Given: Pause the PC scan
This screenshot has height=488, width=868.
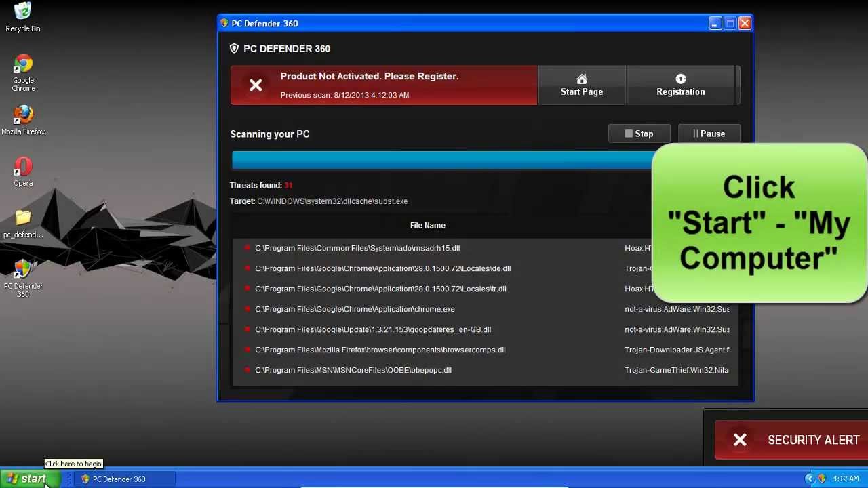Looking at the screenshot, I should (x=709, y=134).
